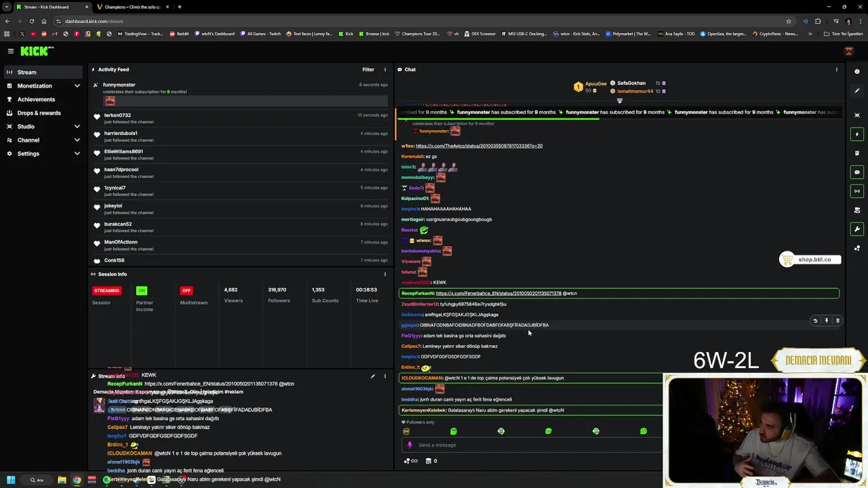
Task: Open Chrome tab search dropdown
Action: click(x=7, y=7)
